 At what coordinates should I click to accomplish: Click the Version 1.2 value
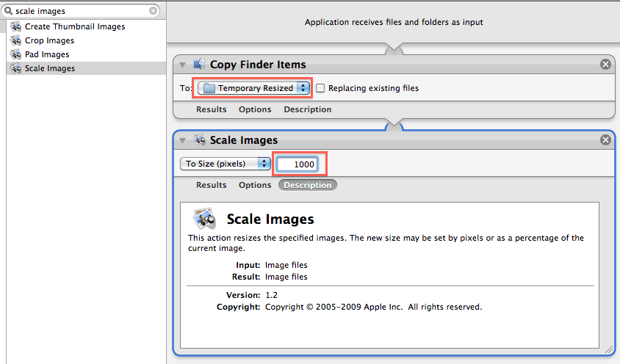[271, 295]
